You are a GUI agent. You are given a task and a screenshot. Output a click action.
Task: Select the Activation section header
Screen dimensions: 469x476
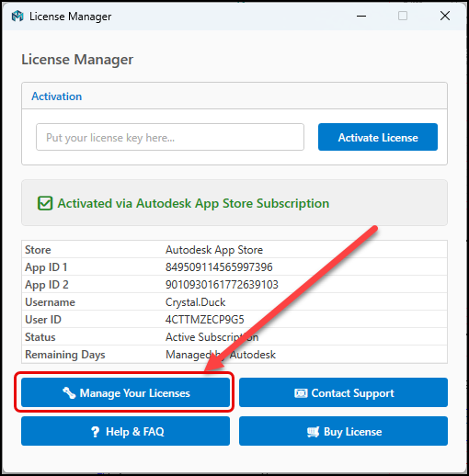tap(57, 96)
